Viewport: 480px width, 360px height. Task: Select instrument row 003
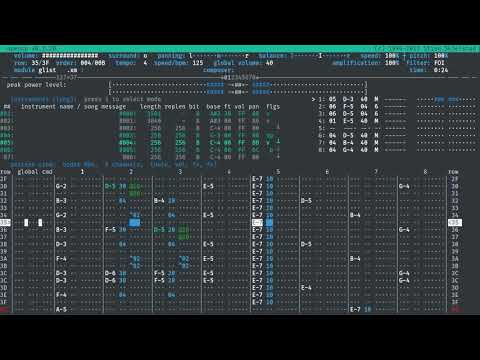coord(140,128)
